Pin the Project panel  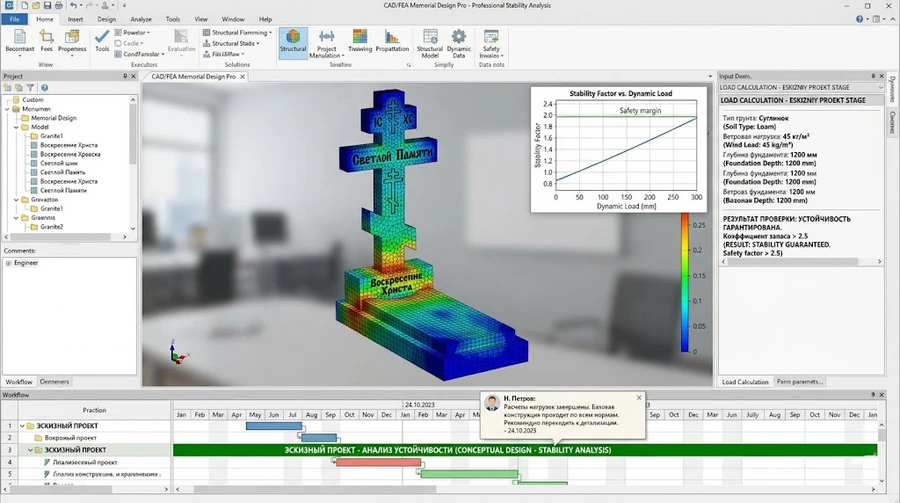(x=125, y=76)
